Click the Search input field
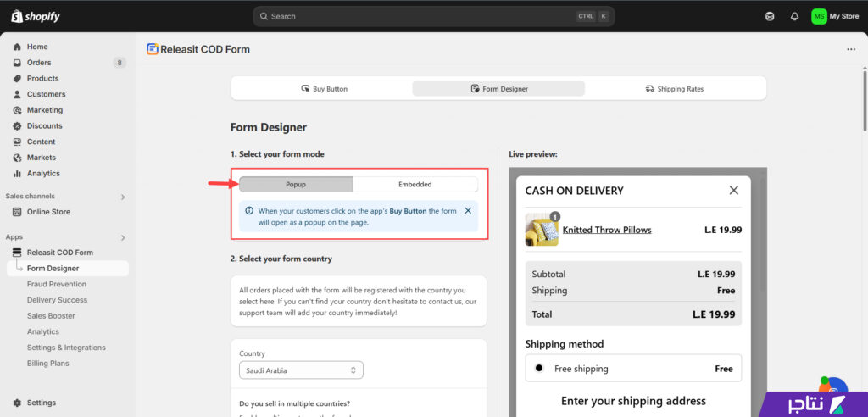Viewport: 868px width, 417px height. pos(433,17)
